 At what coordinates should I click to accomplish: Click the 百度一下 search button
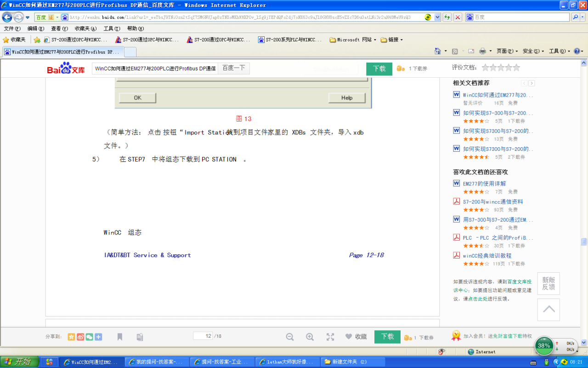pos(234,69)
